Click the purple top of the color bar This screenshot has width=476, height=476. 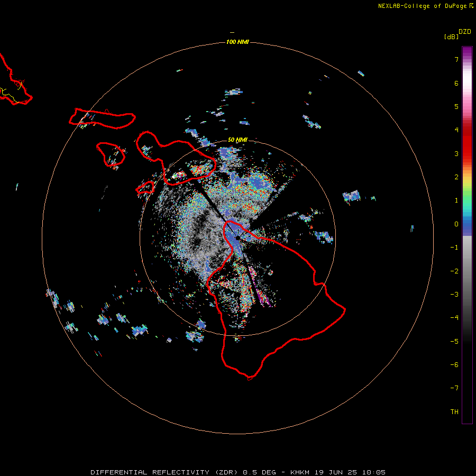467,52
